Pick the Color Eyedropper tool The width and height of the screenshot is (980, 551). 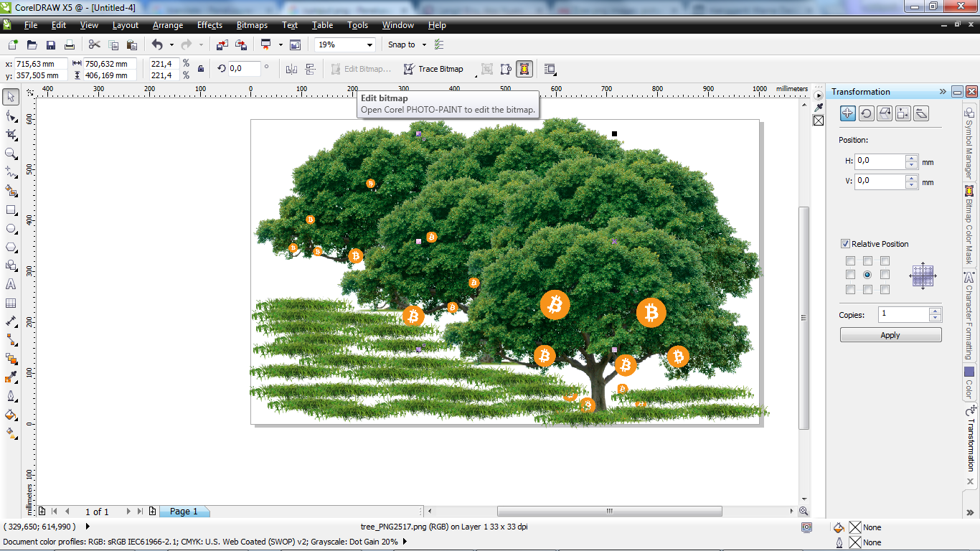click(x=11, y=377)
